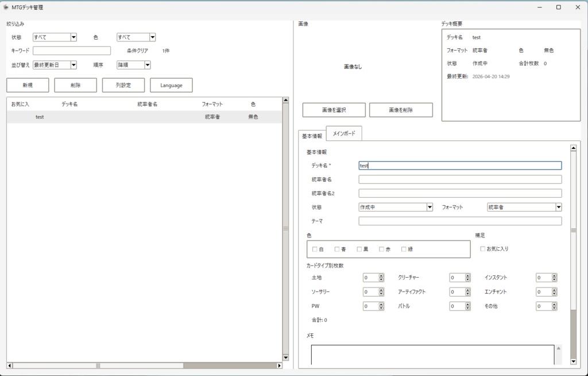
Task: Open the 色 filter dropdown
Action: tap(136, 37)
